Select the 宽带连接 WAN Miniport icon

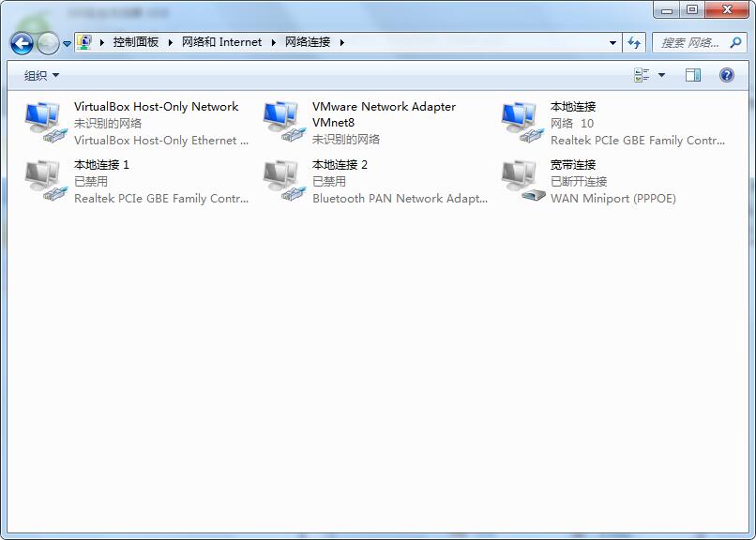[x=522, y=180]
